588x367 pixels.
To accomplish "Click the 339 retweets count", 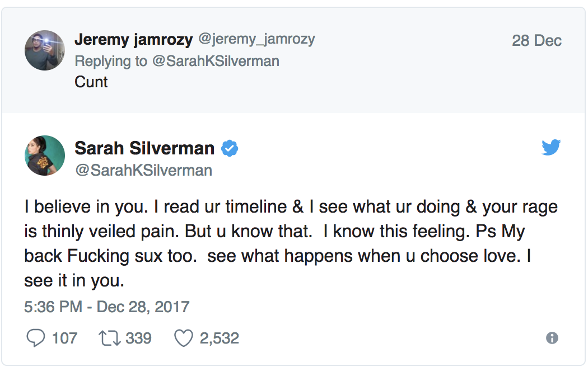I will 138,338.
